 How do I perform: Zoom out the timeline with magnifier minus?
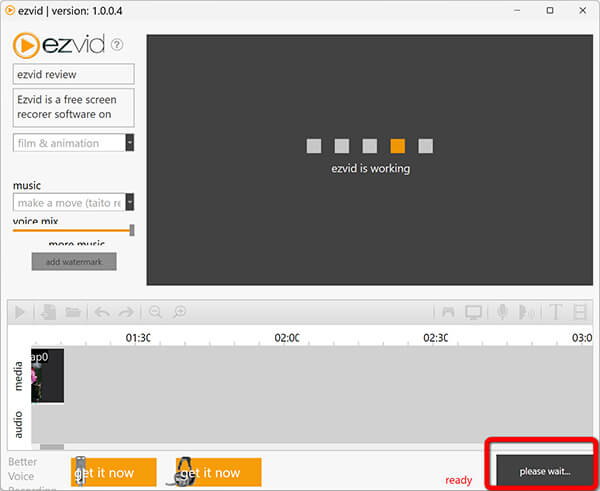coord(155,312)
